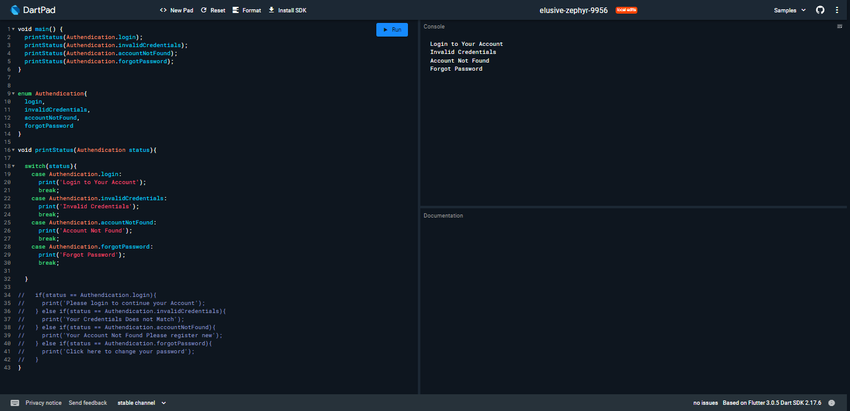Screen dimensions: 850x411
Task: Click the pad title elusive-zephyr-9956
Action: pos(574,10)
